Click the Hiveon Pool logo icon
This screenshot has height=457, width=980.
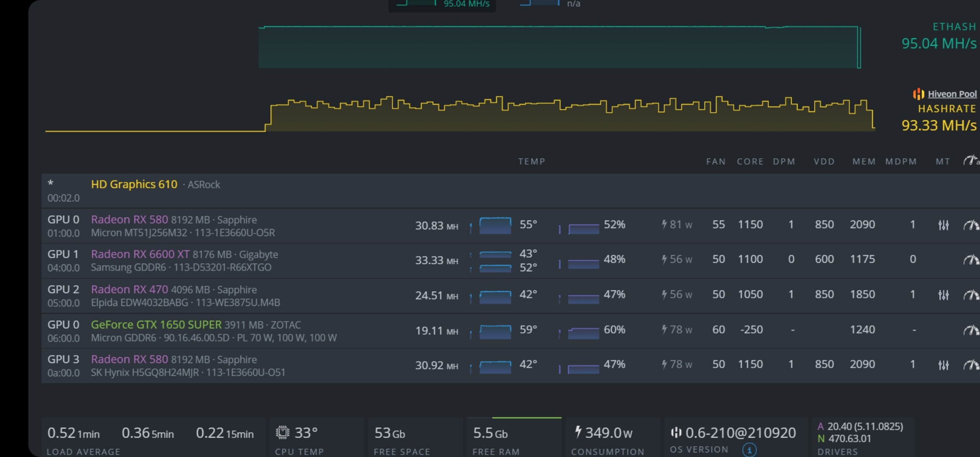[918, 94]
